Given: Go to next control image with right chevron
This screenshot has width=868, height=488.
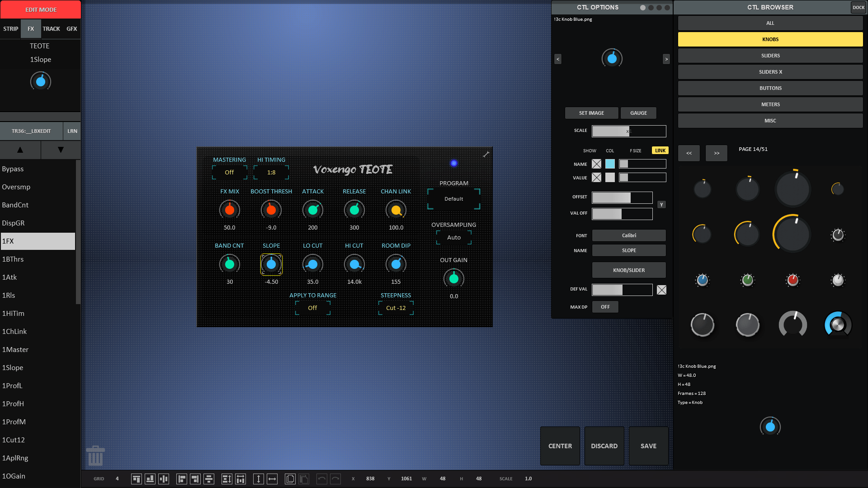Looking at the screenshot, I should pos(666,59).
